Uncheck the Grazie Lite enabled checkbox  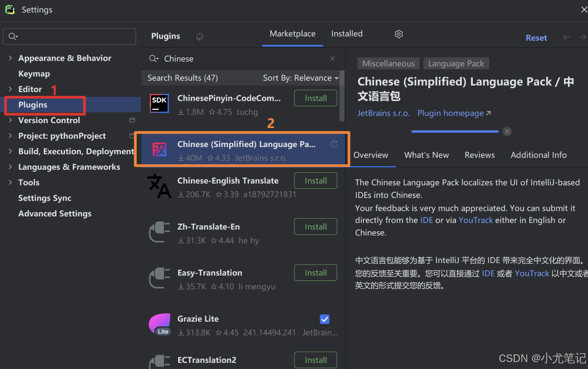coord(324,319)
